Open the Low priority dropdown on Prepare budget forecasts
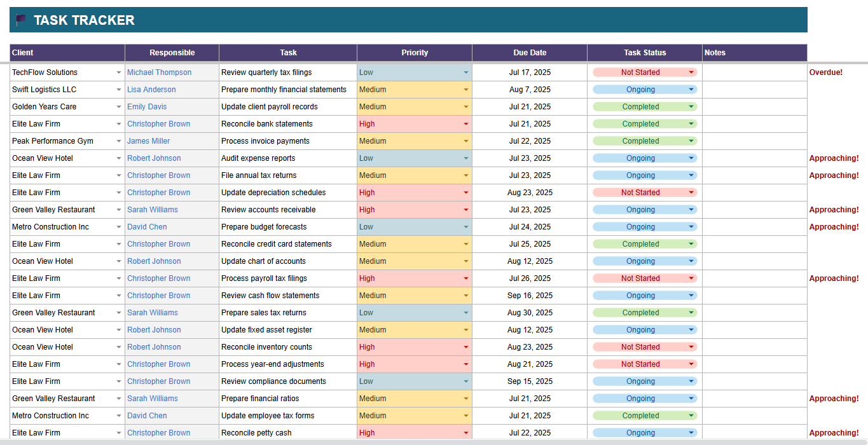Screen dimensions: 868x445 [x=466, y=226]
